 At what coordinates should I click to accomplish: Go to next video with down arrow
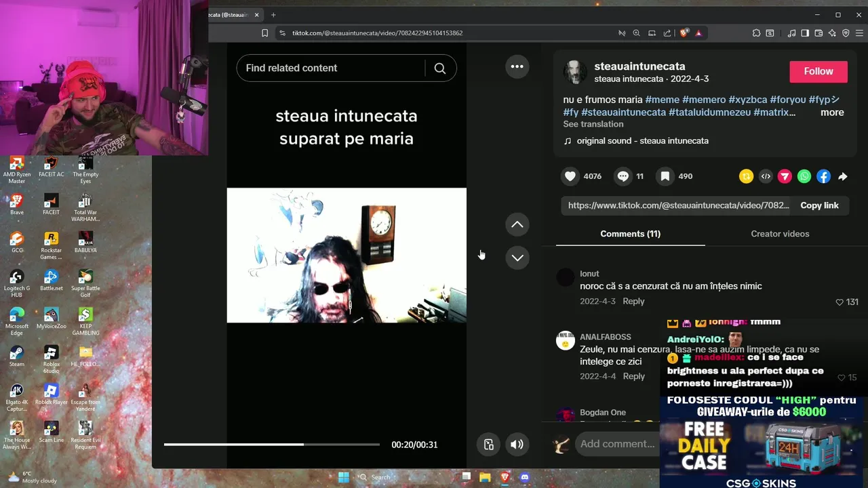coord(517,258)
